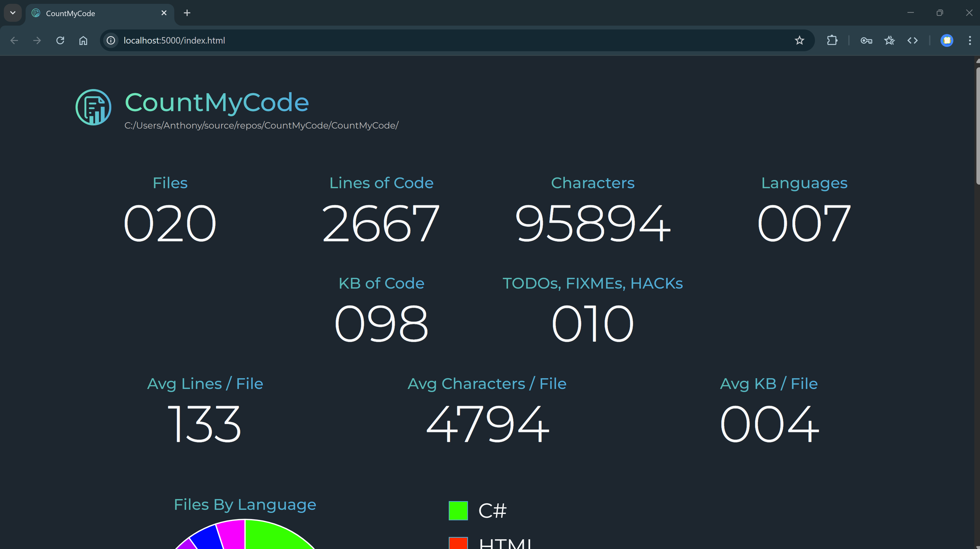Open the browser profile avatar
The image size is (980, 549).
(x=947, y=40)
